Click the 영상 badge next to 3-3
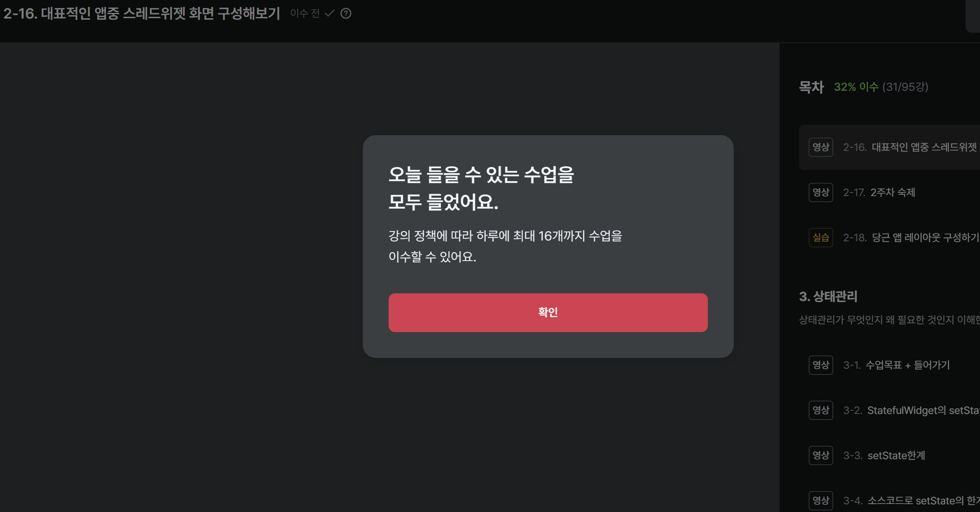Viewport: 980px width, 512px height. point(821,456)
